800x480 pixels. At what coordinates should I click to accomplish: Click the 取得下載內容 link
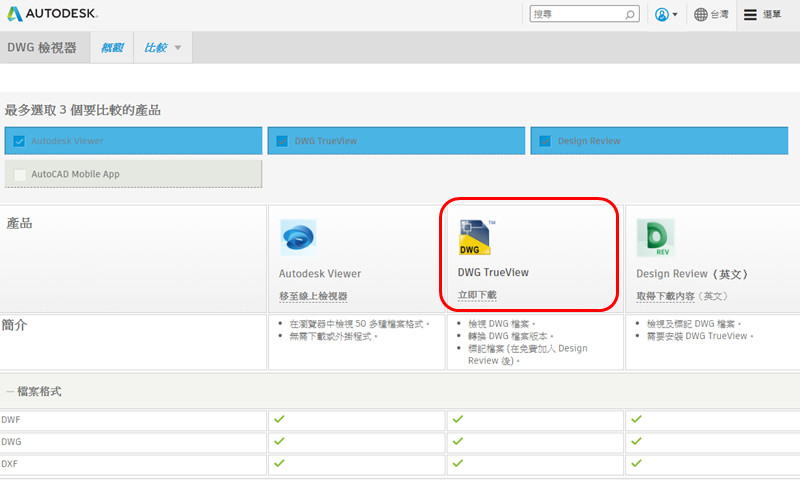click(x=665, y=296)
